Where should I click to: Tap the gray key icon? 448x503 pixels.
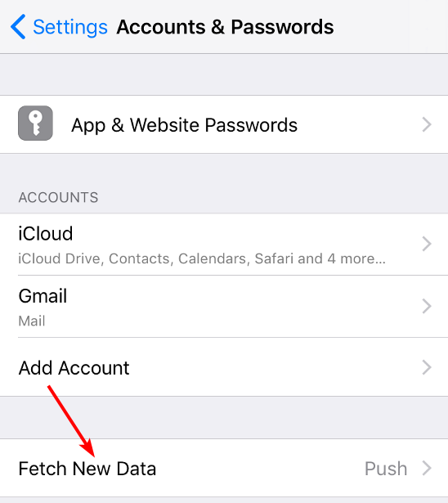point(35,124)
